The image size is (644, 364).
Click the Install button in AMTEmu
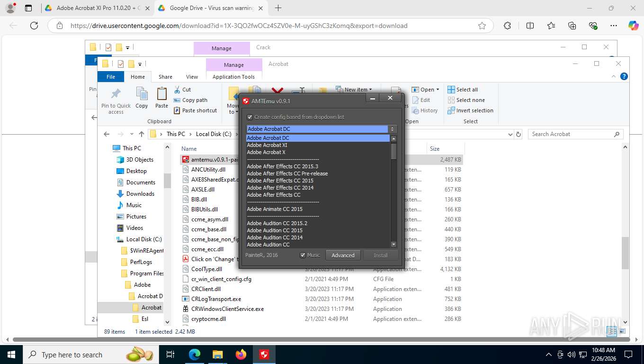380,255
